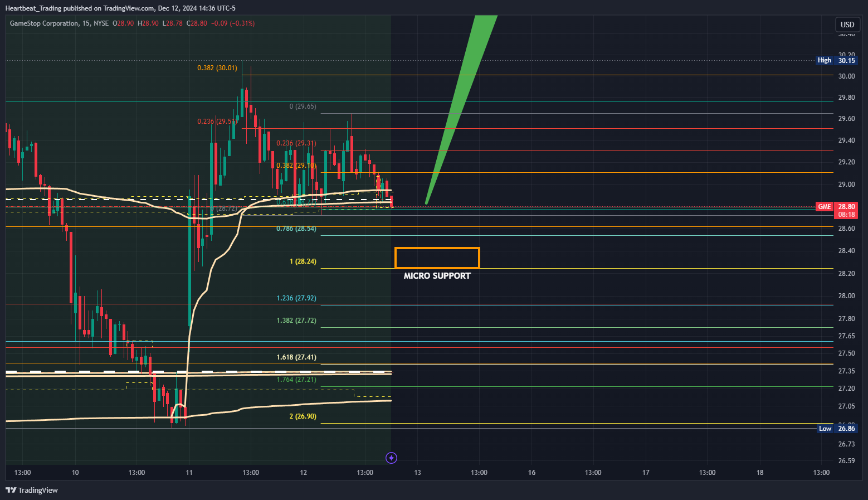
Task: Select the 0.382 (30.01) Fibonacci label
Action: [x=217, y=68]
